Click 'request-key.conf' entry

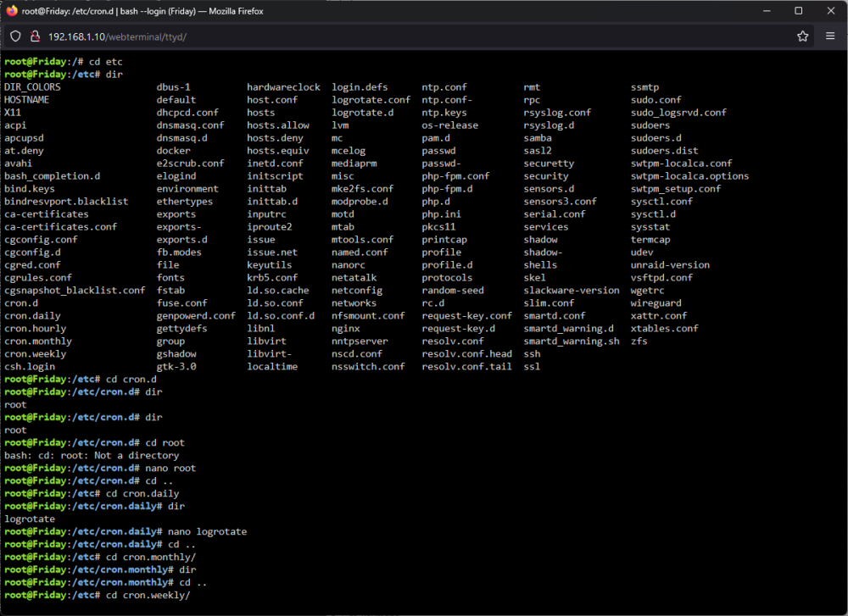click(x=466, y=315)
